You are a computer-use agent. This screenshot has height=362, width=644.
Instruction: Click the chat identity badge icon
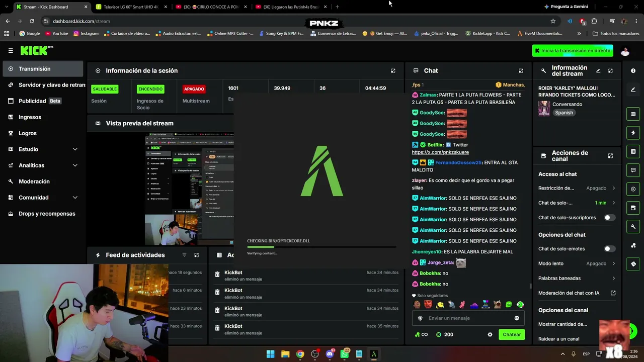coord(420,318)
